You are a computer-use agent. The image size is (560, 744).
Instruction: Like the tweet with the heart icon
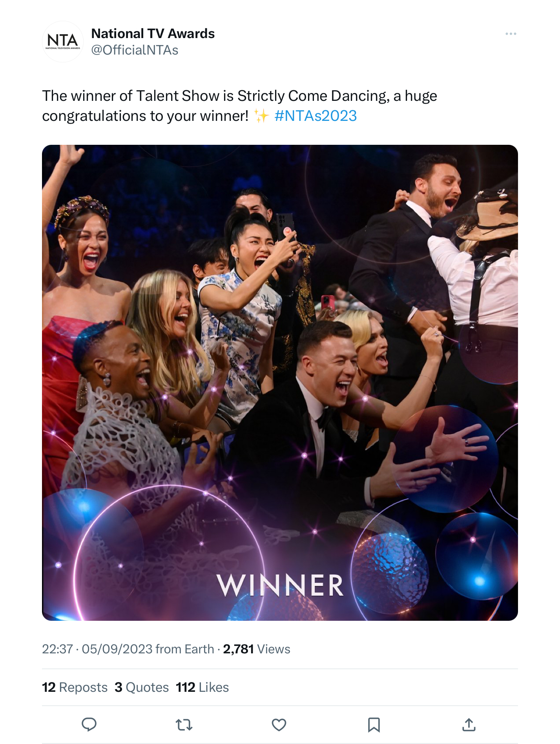tap(279, 725)
